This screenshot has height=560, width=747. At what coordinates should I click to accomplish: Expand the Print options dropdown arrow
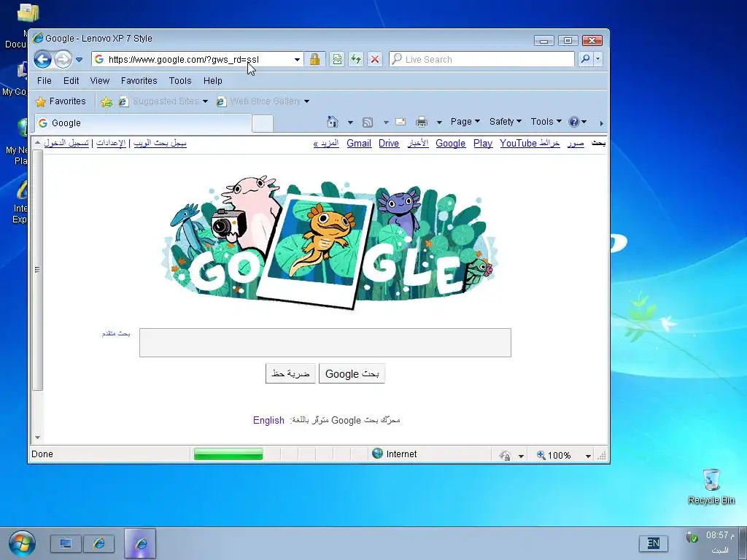click(x=439, y=122)
